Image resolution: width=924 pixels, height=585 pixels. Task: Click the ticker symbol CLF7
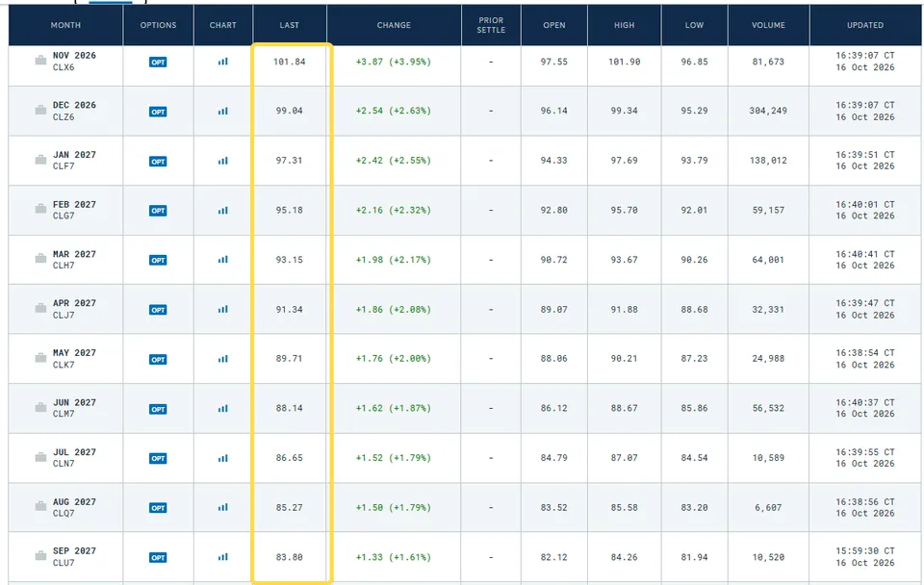[x=64, y=166]
